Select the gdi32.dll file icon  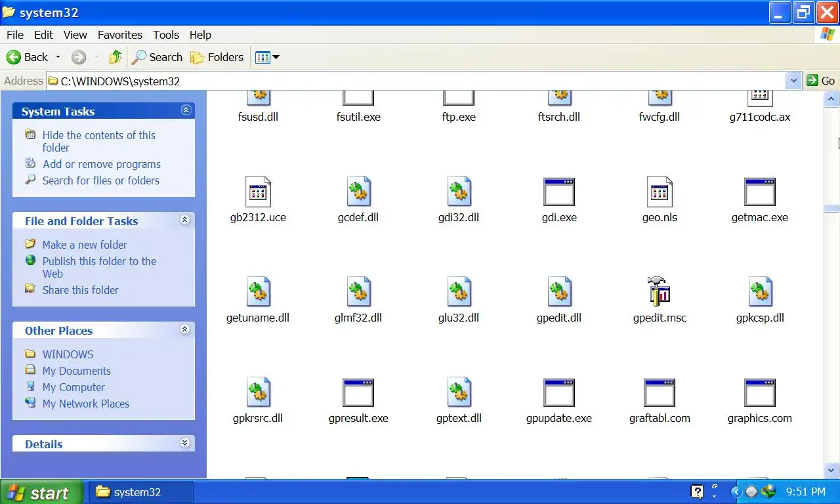pos(459,192)
